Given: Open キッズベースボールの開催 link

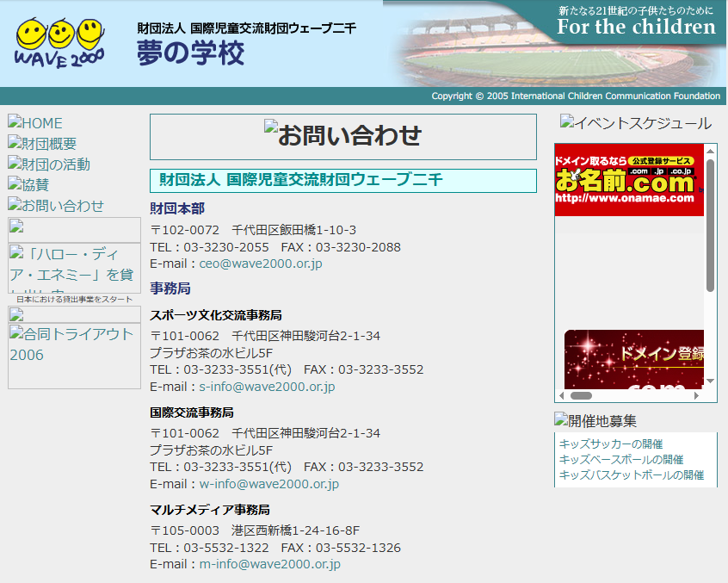Looking at the screenshot, I should tap(621, 460).
